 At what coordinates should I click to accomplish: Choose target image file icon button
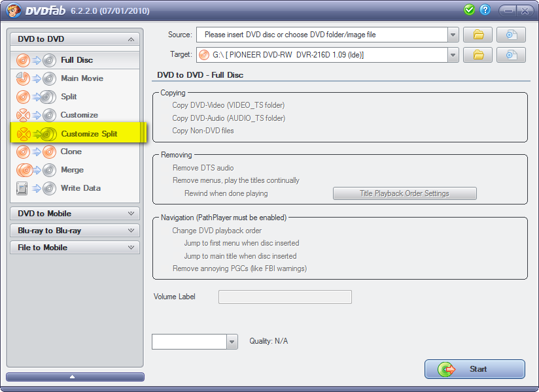(511, 55)
